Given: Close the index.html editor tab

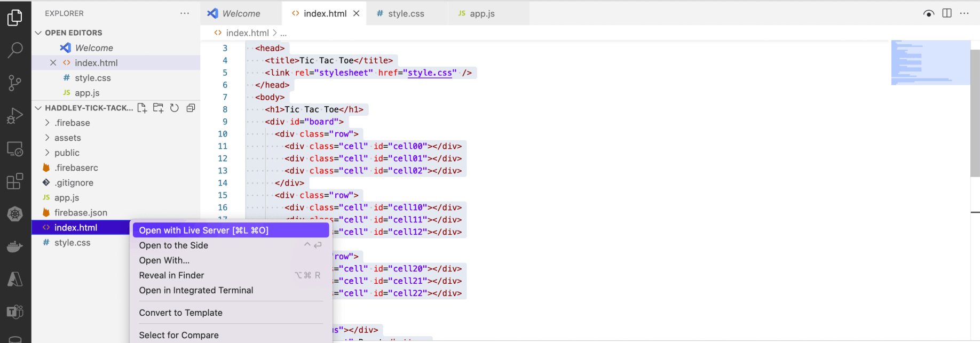Looking at the screenshot, I should pyautogui.click(x=357, y=13).
